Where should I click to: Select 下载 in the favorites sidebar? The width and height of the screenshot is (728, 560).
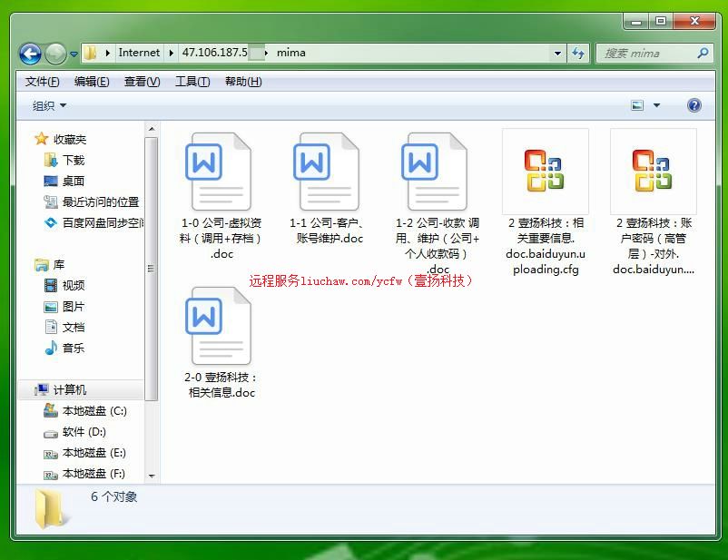tap(73, 160)
